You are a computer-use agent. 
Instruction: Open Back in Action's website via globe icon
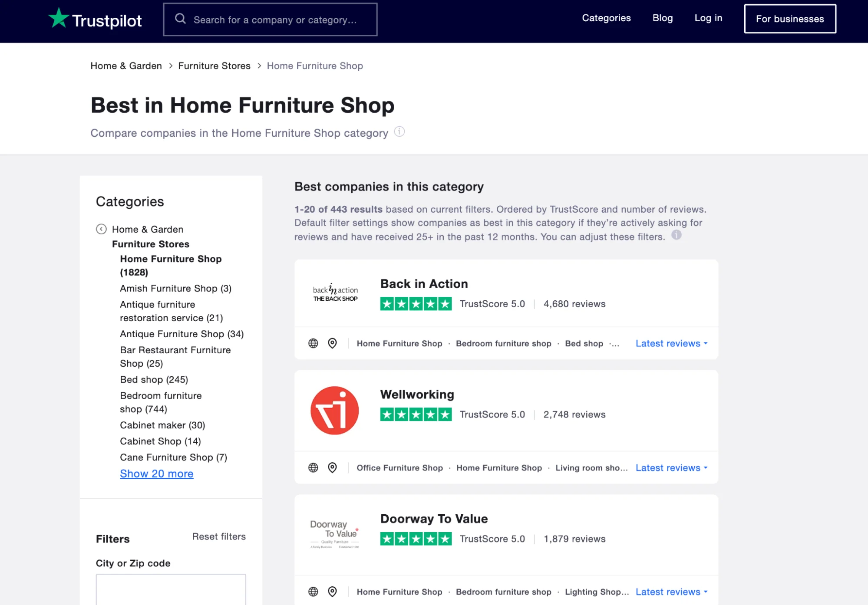[313, 343]
